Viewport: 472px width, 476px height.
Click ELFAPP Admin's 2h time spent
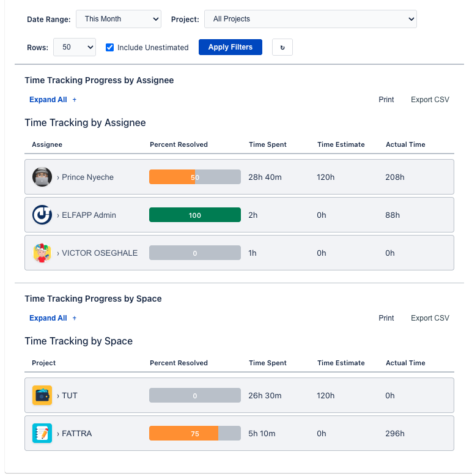pos(253,215)
